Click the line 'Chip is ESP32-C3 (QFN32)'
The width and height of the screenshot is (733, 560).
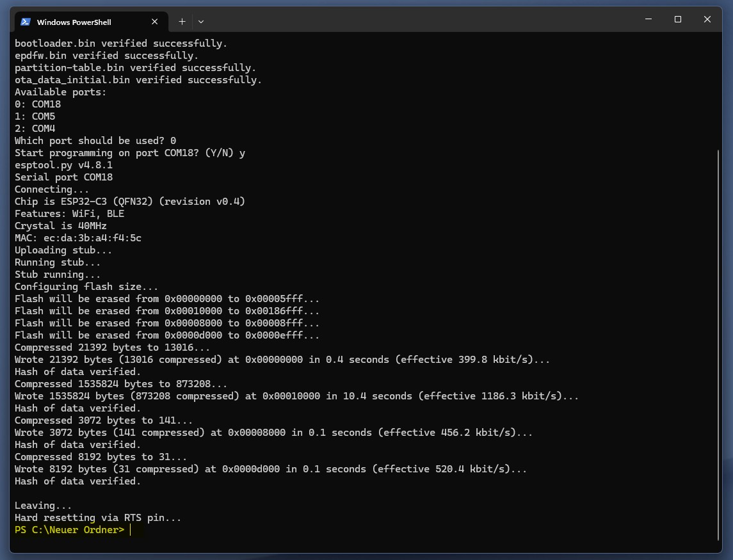pos(130,202)
